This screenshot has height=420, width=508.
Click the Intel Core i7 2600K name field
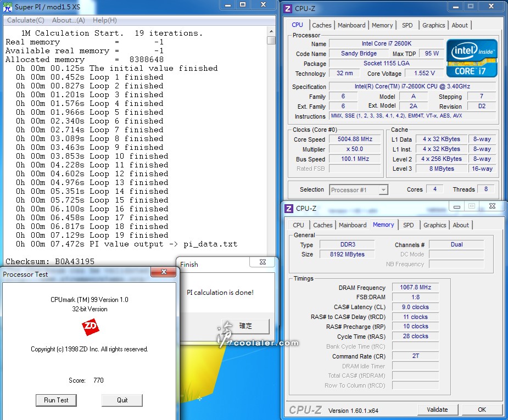click(x=386, y=43)
